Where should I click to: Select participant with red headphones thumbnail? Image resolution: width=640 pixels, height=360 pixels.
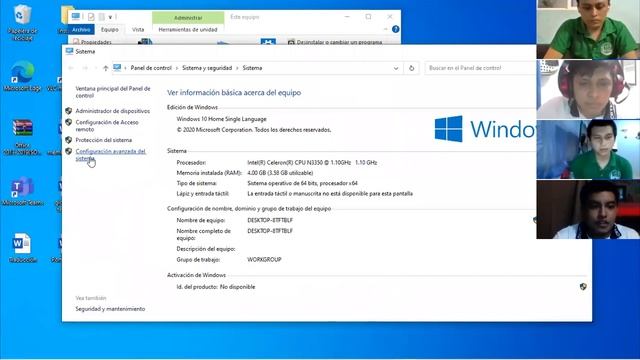click(x=588, y=89)
